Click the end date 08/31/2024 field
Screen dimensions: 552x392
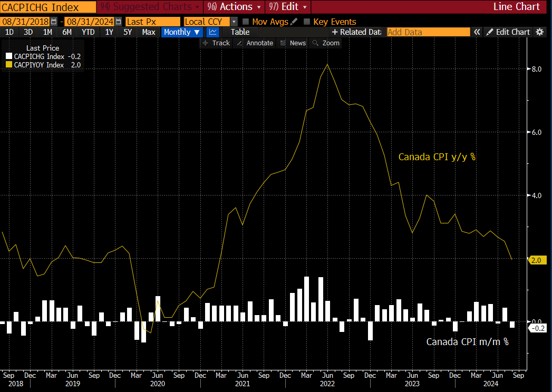(90, 22)
